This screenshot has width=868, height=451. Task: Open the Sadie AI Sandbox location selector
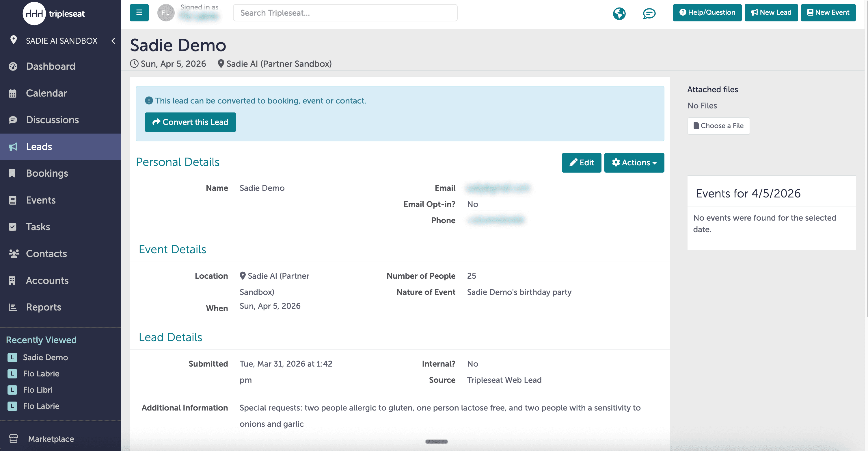(x=61, y=41)
